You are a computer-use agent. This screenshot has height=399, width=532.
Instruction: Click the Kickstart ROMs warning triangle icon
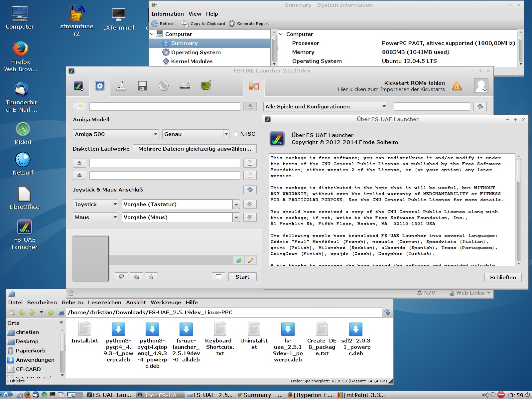click(x=457, y=86)
